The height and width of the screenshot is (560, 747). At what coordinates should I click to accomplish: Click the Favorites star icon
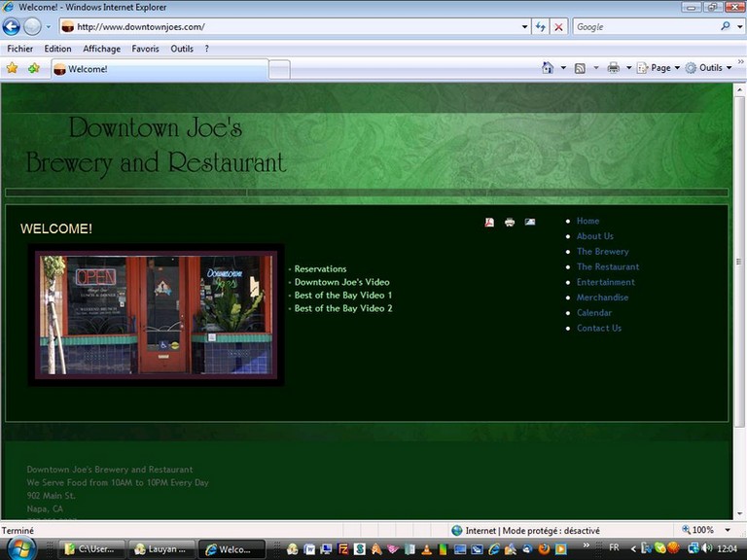(13, 68)
